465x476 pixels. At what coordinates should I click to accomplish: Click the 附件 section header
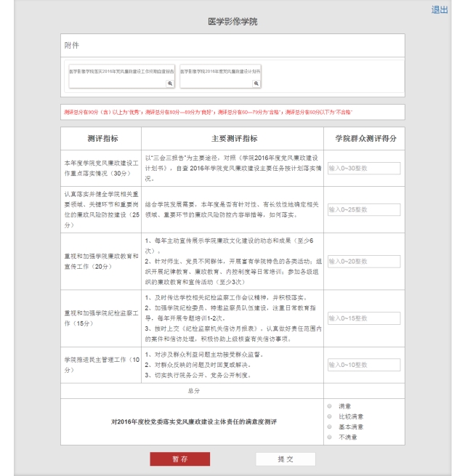(71, 45)
